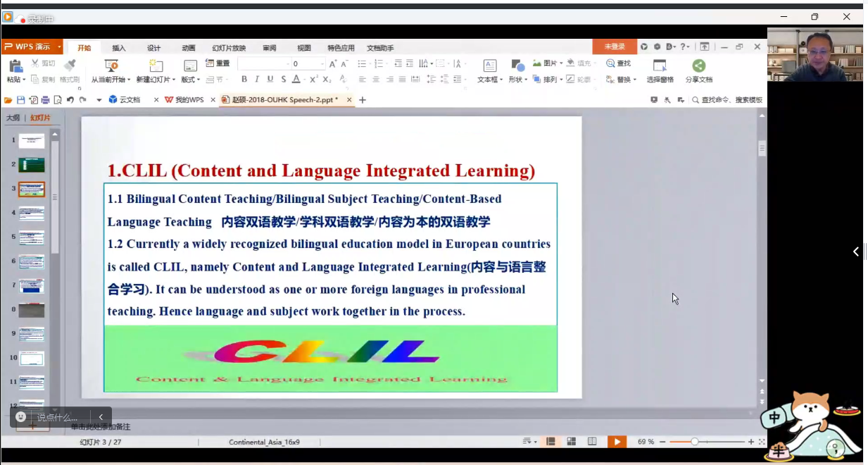Open the quick access toolbar customize arrow
This screenshot has height=465, width=868.
point(99,100)
